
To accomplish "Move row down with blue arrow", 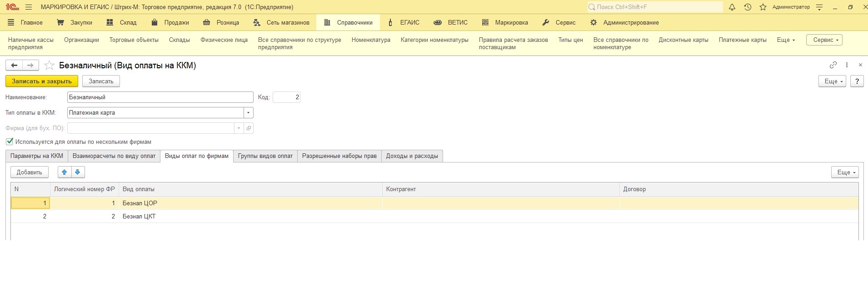I will click(78, 172).
